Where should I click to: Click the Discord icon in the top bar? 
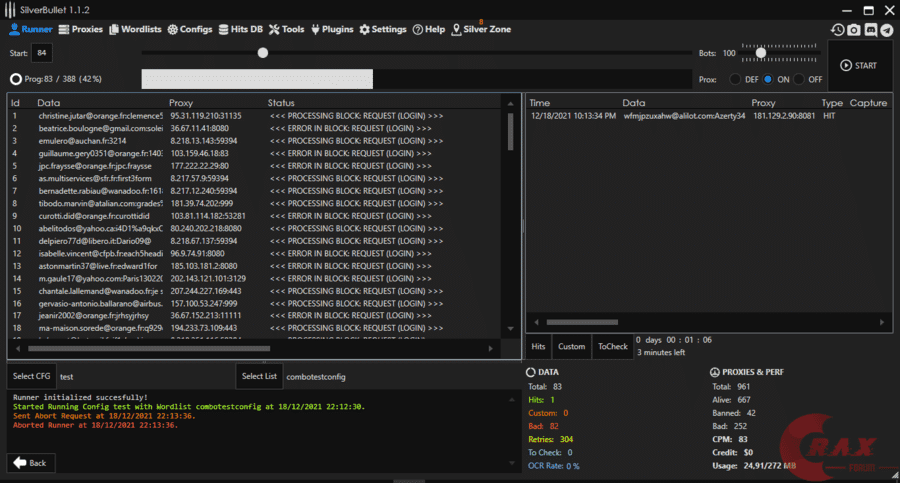tap(871, 30)
